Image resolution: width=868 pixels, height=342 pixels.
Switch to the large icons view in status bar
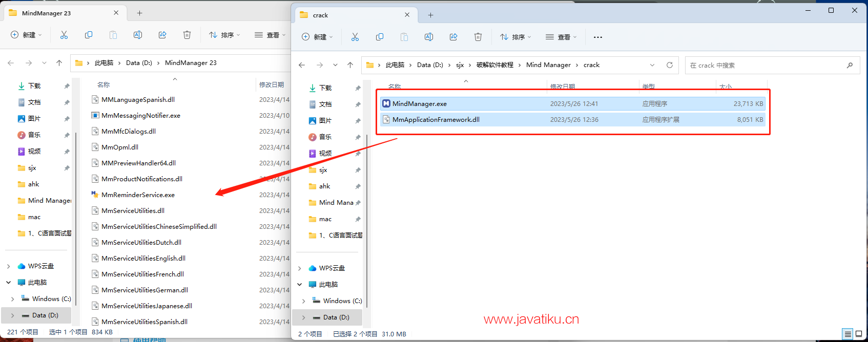(859, 334)
